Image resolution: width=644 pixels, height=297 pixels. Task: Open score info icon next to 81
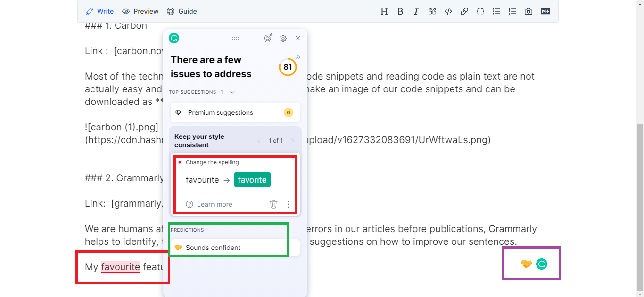[297, 57]
